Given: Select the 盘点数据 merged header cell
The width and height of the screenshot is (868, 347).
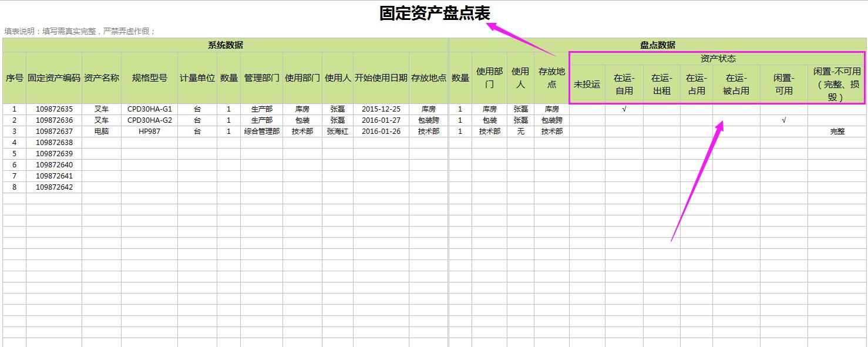Looking at the screenshot, I should [660, 44].
